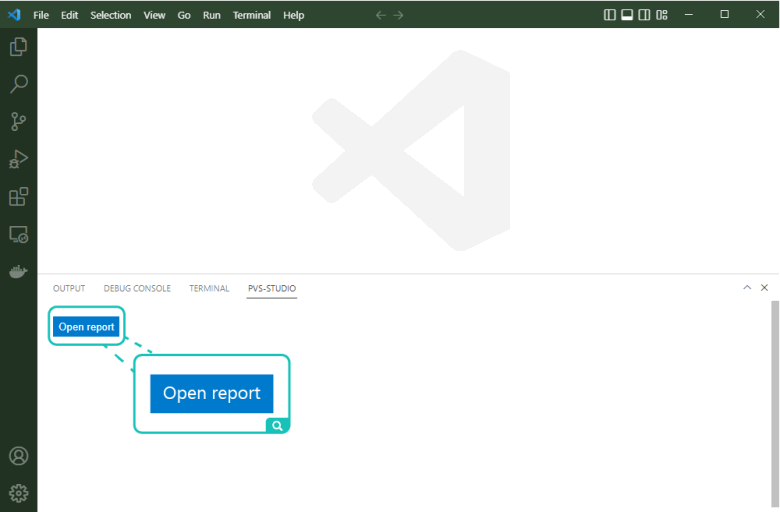Open the Docker view icon

(x=18, y=272)
